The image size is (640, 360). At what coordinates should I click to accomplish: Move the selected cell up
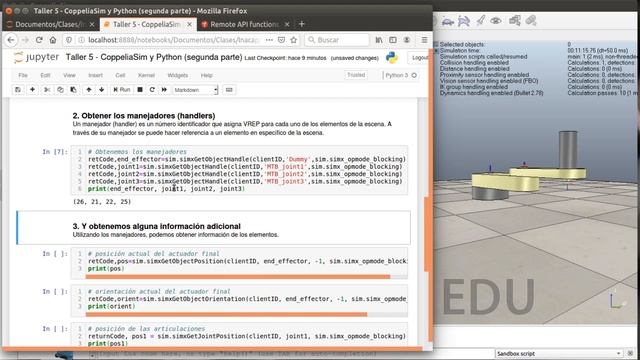tap(89, 89)
